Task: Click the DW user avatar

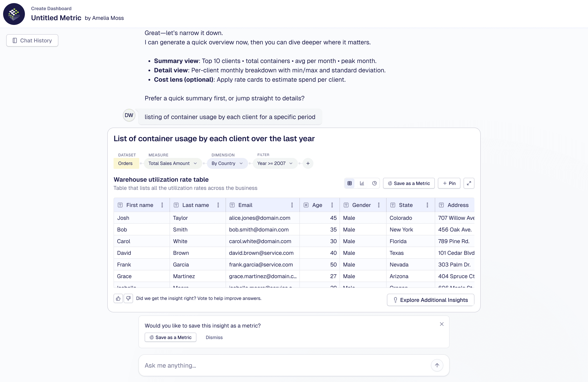Action: (129, 115)
